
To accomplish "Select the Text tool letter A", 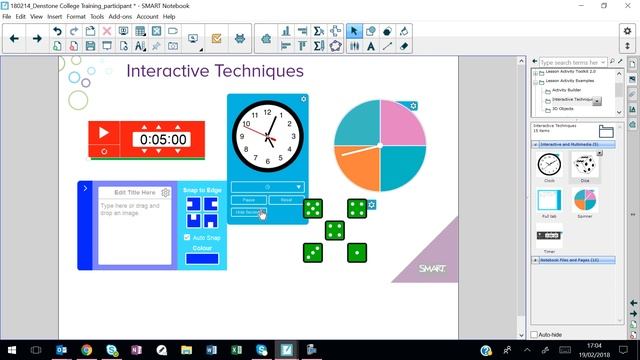I will coord(371,46).
